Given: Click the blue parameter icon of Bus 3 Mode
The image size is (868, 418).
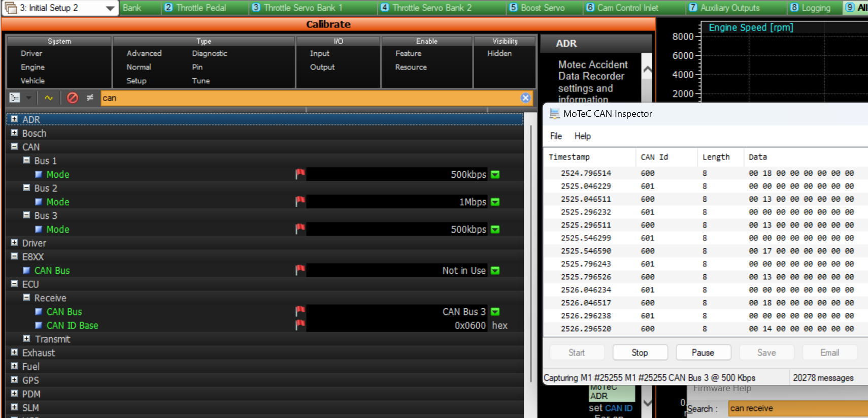Looking at the screenshot, I should pos(39,229).
